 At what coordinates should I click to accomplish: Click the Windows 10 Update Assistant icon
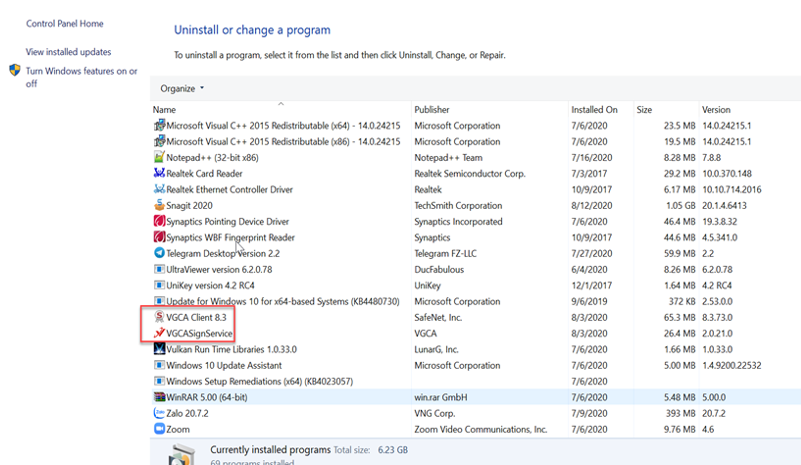(159, 365)
